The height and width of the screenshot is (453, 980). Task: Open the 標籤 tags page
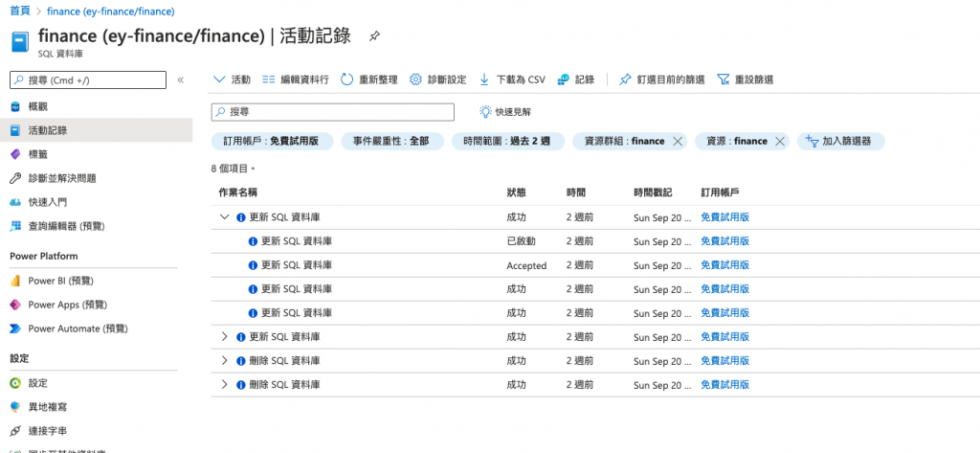37,154
